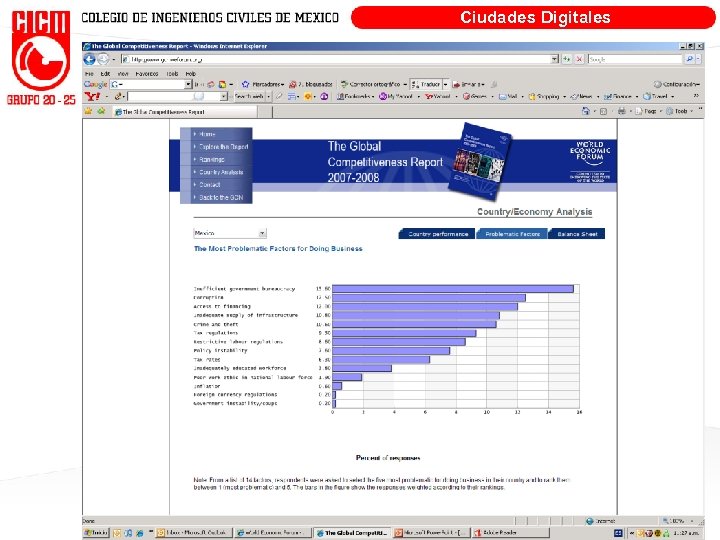Image resolution: width=720 pixels, height=540 pixels.
Task: Open the status bar zoom level dropdown
Action: click(x=692, y=521)
